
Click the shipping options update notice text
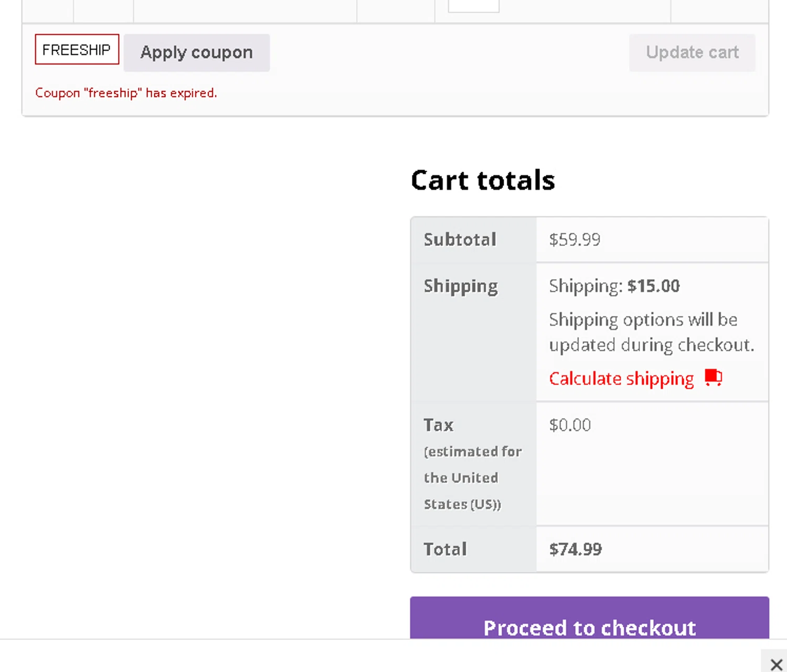pos(652,332)
